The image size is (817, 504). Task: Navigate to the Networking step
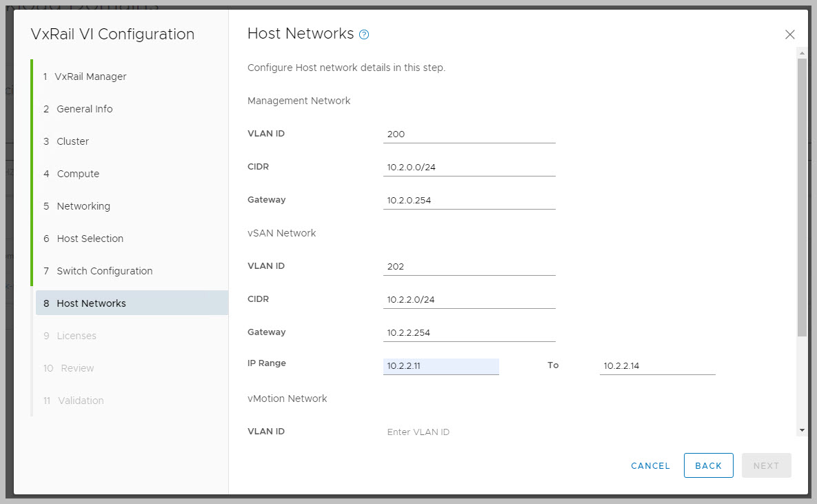tap(83, 206)
